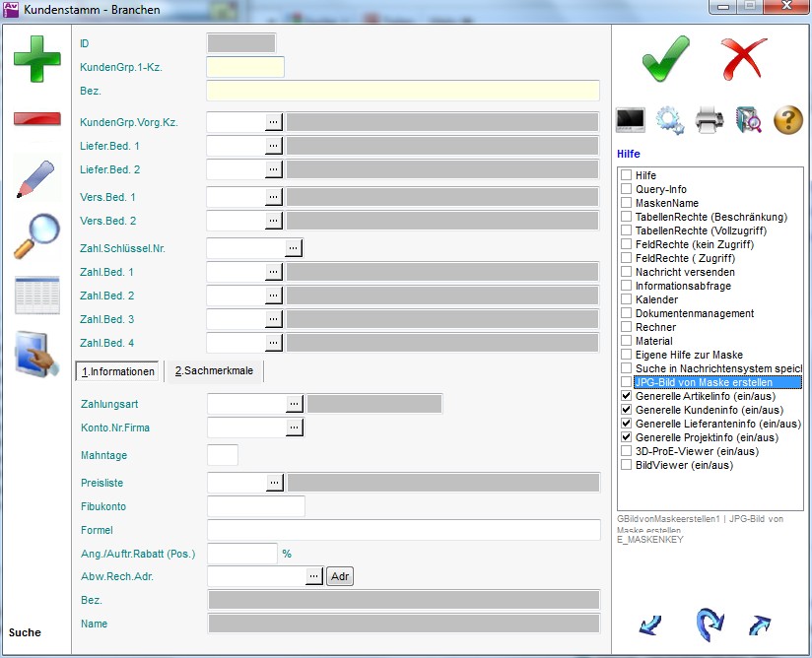Click the red minus delete record icon
This screenshot has width=812, height=658.
point(36,119)
